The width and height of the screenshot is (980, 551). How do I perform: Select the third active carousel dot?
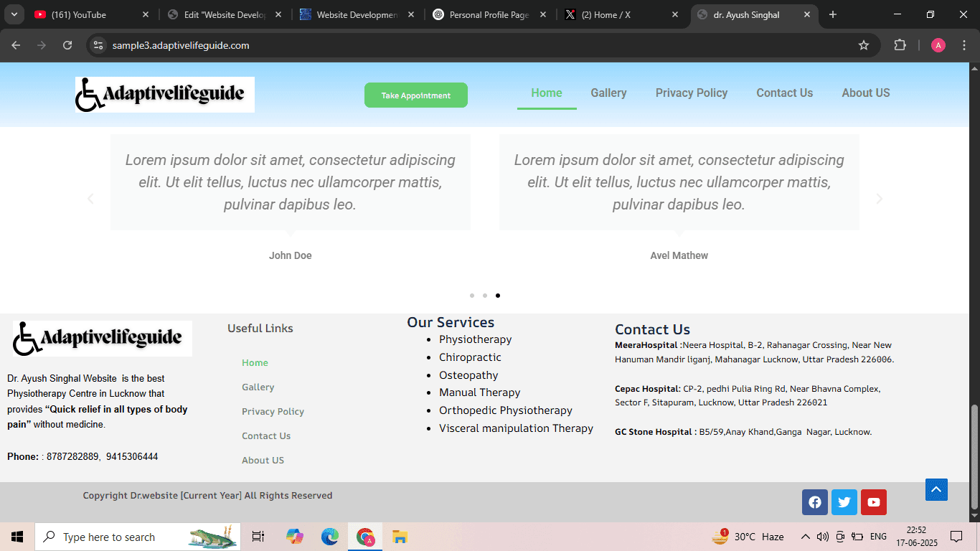498,296
